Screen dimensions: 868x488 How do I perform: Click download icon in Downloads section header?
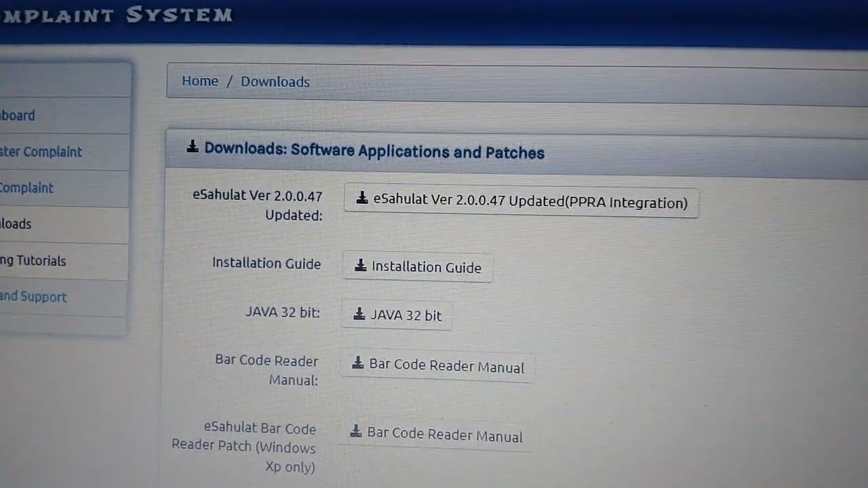click(193, 146)
